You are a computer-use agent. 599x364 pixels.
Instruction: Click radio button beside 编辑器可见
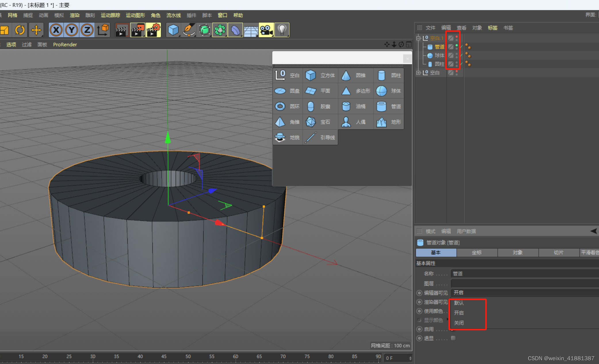point(419,293)
